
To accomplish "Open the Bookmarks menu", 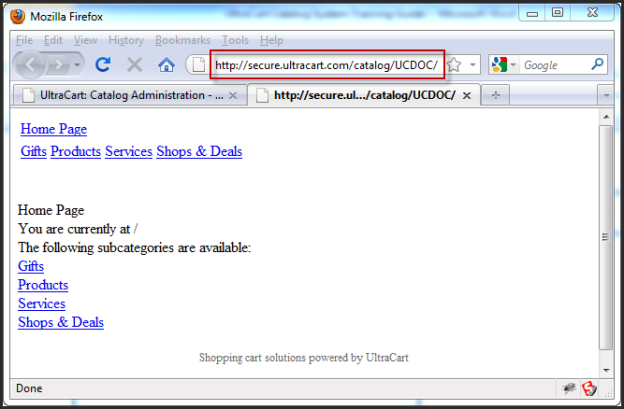I will (183, 40).
